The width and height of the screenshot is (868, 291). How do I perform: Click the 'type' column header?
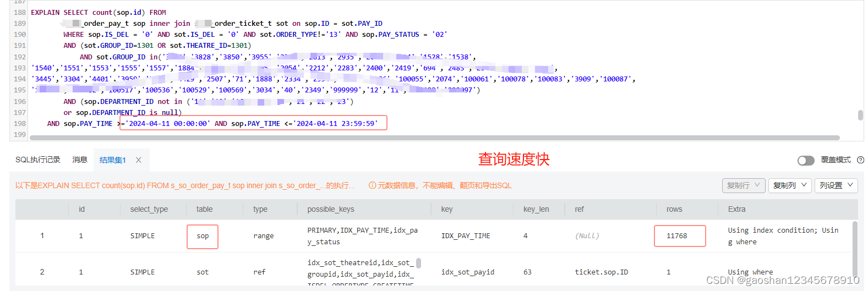[260, 209]
